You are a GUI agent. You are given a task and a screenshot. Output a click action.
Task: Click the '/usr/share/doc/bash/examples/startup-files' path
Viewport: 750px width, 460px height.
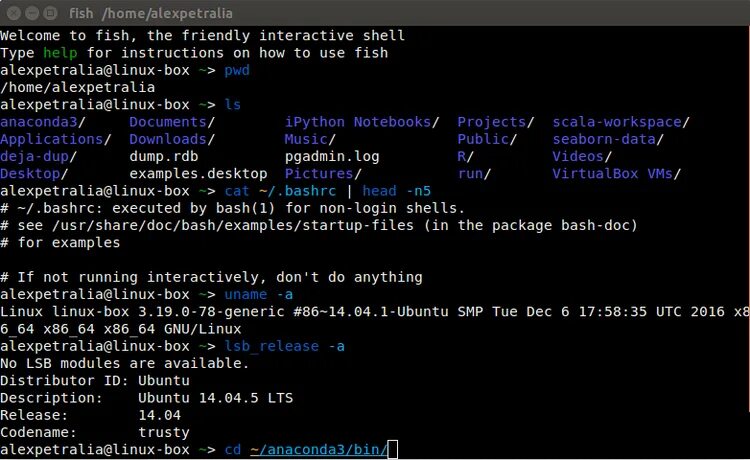point(232,225)
